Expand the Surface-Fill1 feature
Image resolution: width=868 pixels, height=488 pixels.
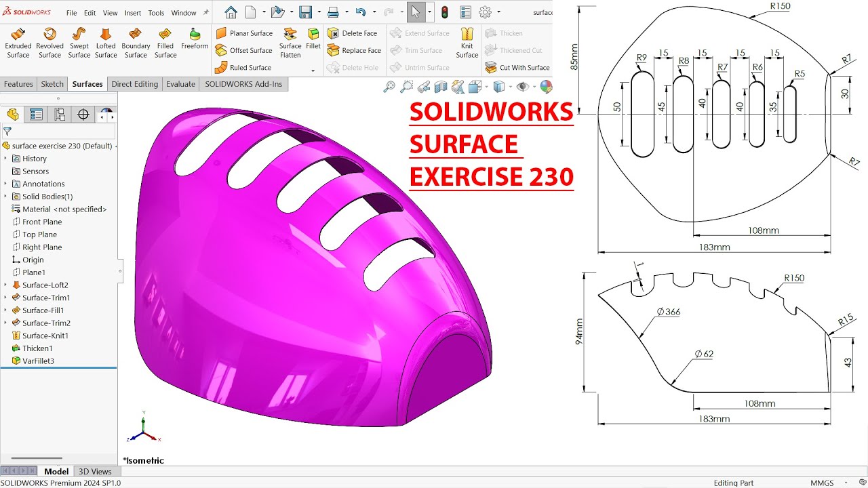coord(5,310)
